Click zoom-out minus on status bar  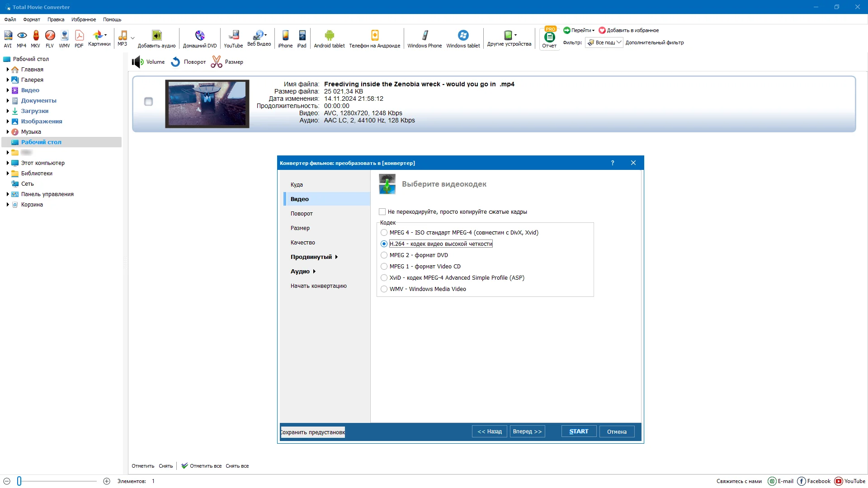pyautogui.click(x=7, y=481)
